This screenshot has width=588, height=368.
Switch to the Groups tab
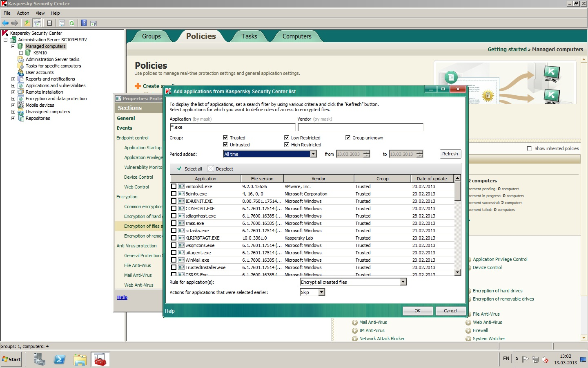[x=151, y=36]
